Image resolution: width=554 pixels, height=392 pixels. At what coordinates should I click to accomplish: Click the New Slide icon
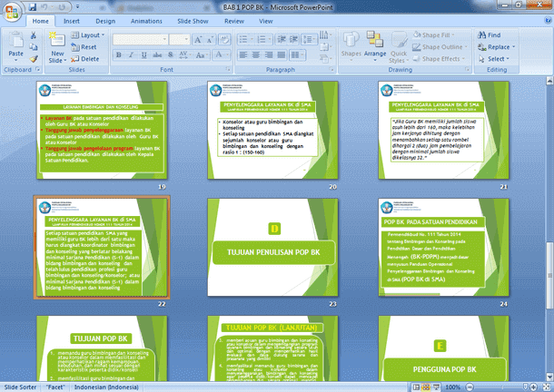pyautogui.click(x=57, y=39)
